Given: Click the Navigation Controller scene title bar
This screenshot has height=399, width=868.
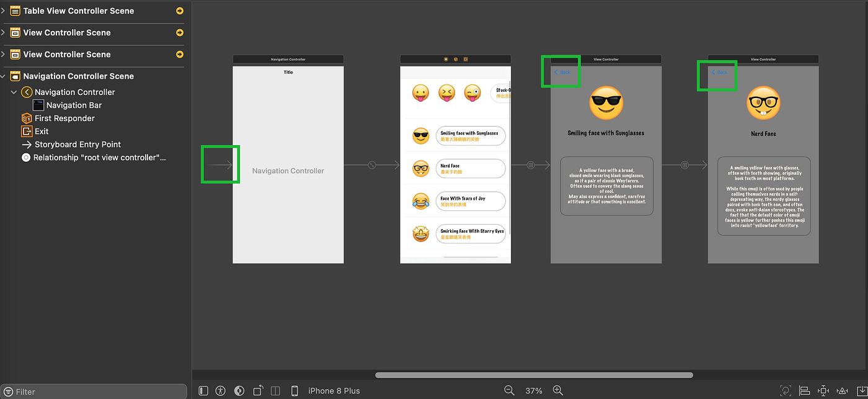Looking at the screenshot, I should [288, 60].
